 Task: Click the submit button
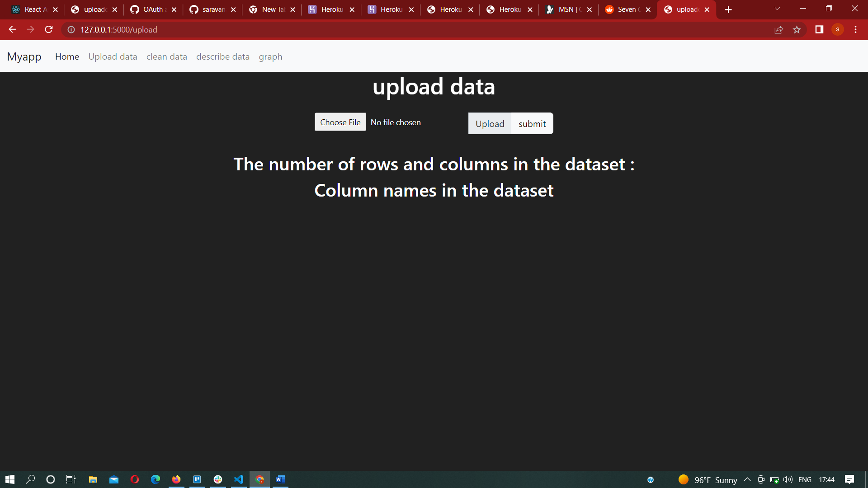point(532,123)
